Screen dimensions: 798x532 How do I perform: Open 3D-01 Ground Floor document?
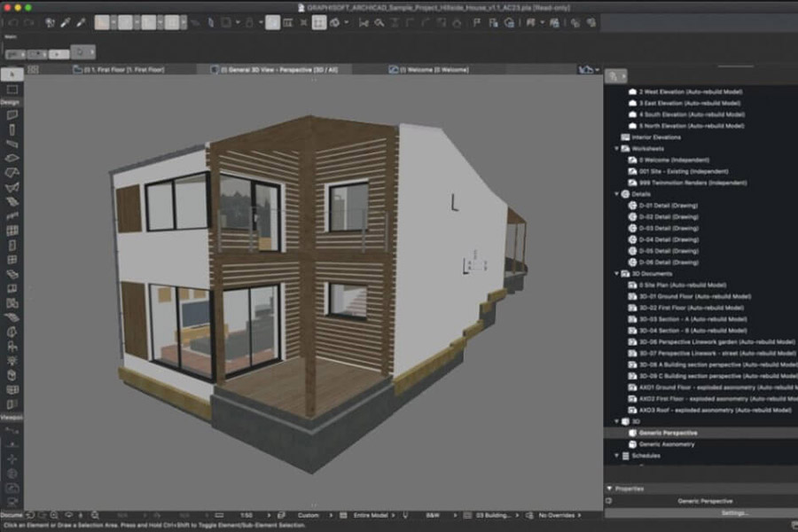[x=694, y=296]
